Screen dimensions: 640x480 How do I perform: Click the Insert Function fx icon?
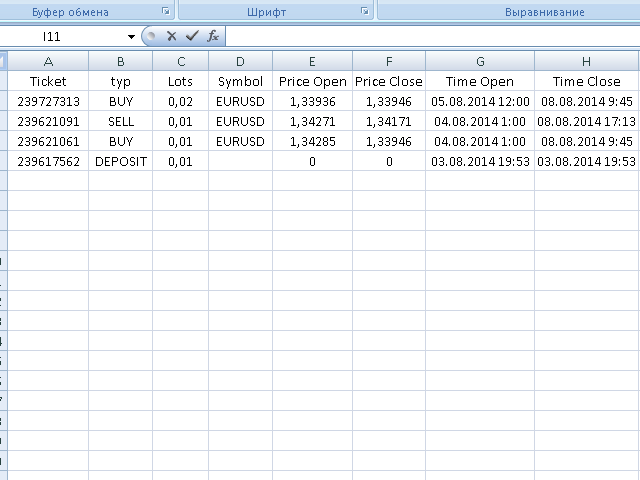pyautogui.click(x=213, y=36)
